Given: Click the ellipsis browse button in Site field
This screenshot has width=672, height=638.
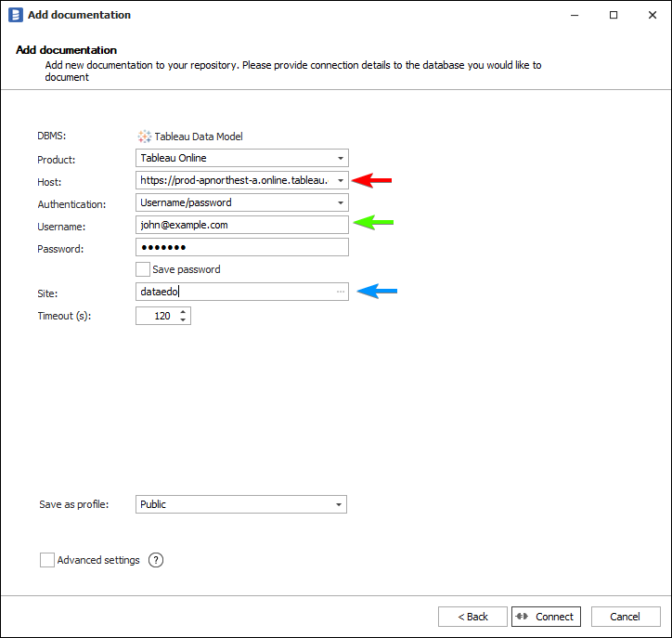Looking at the screenshot, I should (341, 292).
